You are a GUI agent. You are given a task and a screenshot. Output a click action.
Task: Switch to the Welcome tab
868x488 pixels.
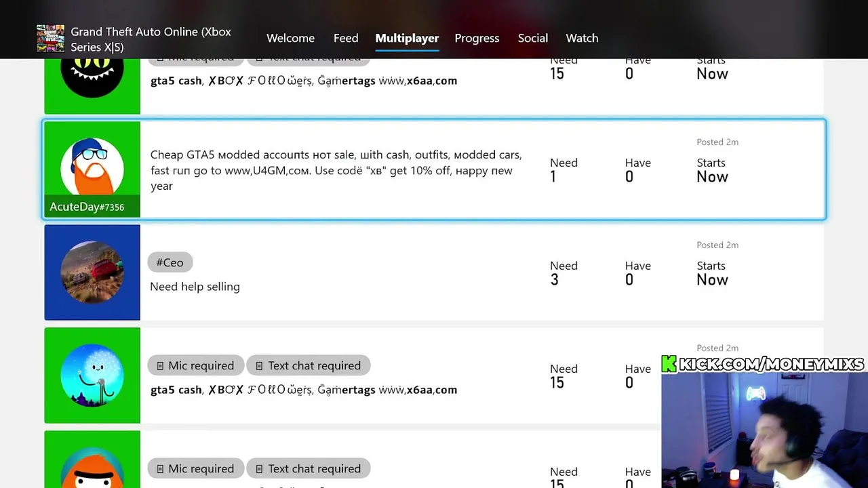click(x=290, y=39)
